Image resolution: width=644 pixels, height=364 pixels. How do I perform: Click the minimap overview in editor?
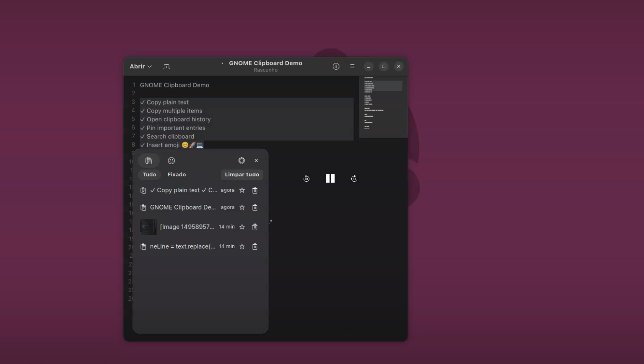tap(383, 107)
